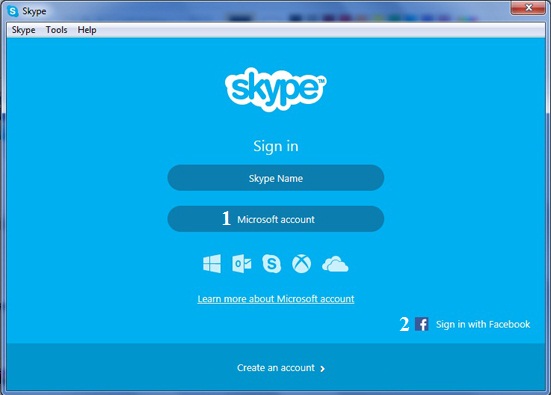Click the Skype S icon below the buttons
Image resolution: width=551 pixels, height=395 pixels.
[272, 264]
